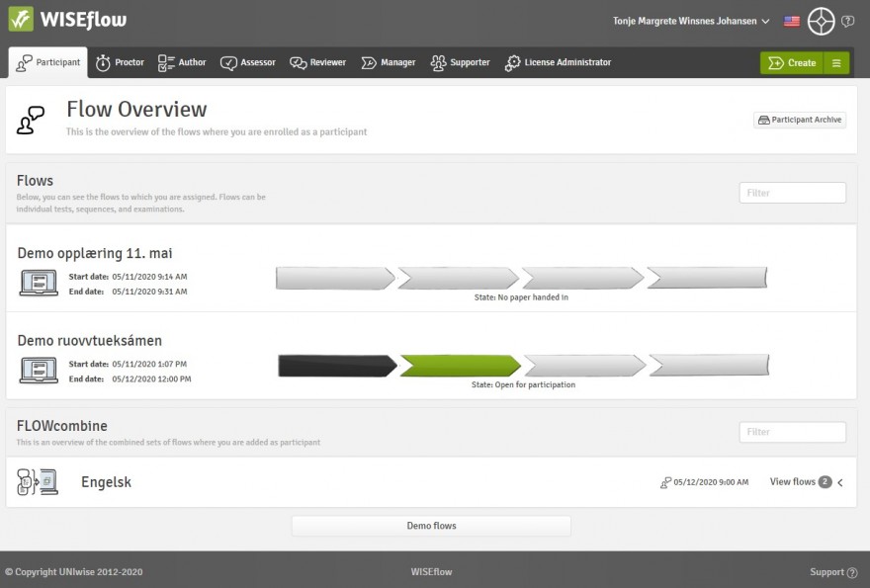Open the Participant Archive
870x588 pixels.
point(800,120)
